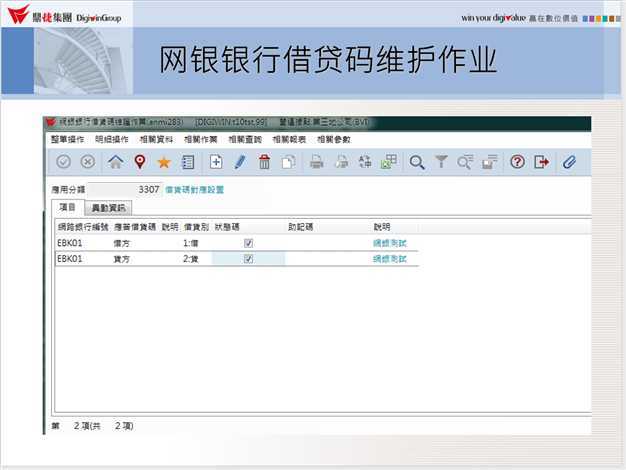Toggle status checkbox in 1:借 row
The height and width of the screenshot is (470, 626).
tap(248, 243)
